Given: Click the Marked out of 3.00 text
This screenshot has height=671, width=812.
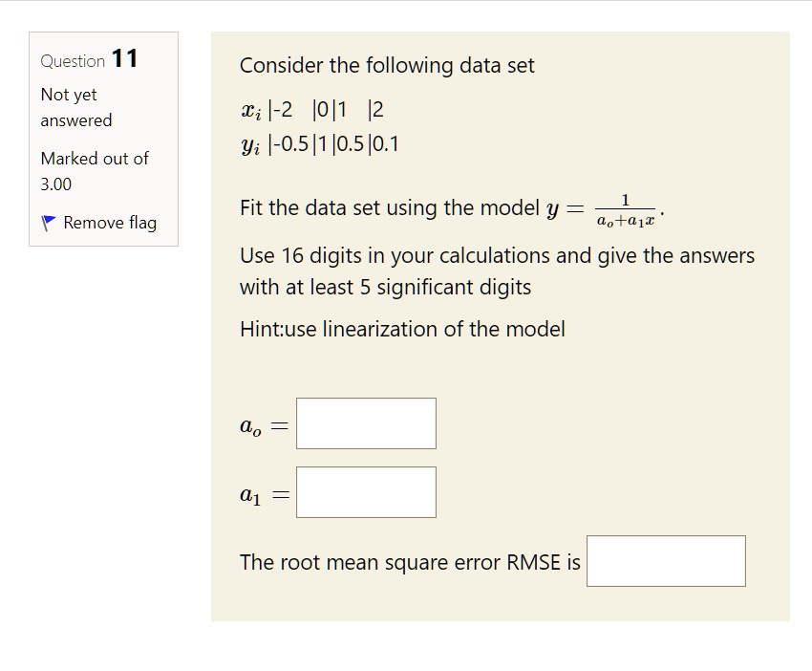Looking at the screenshot, I should click(x=94, y=170).
